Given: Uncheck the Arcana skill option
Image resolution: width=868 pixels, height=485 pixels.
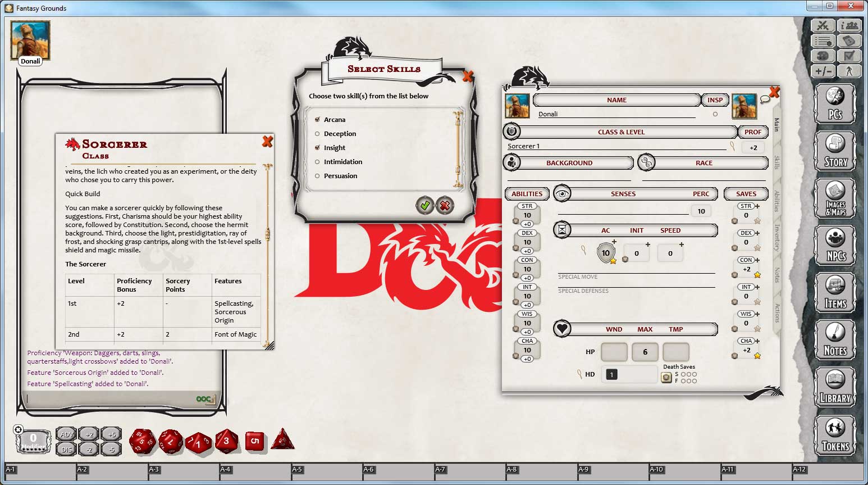Looking at the screenshot, I should pyautogui.click(x=318, y=119).
